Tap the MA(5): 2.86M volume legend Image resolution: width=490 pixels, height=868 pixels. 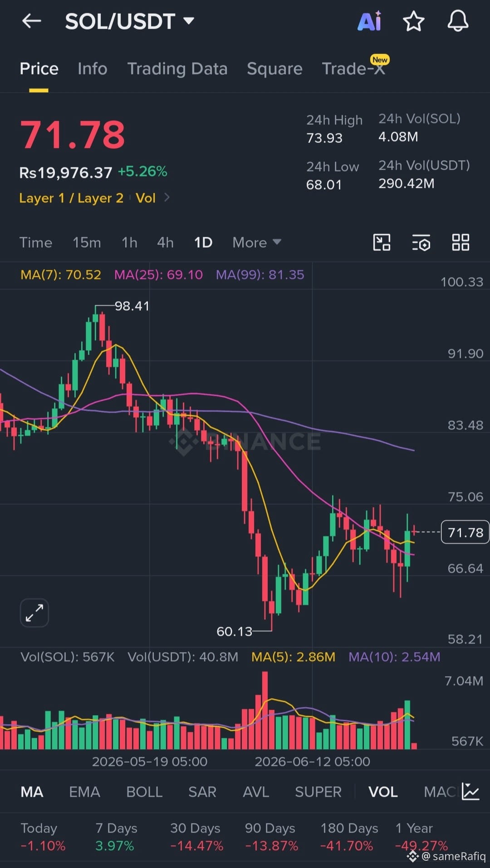[293, 657]
